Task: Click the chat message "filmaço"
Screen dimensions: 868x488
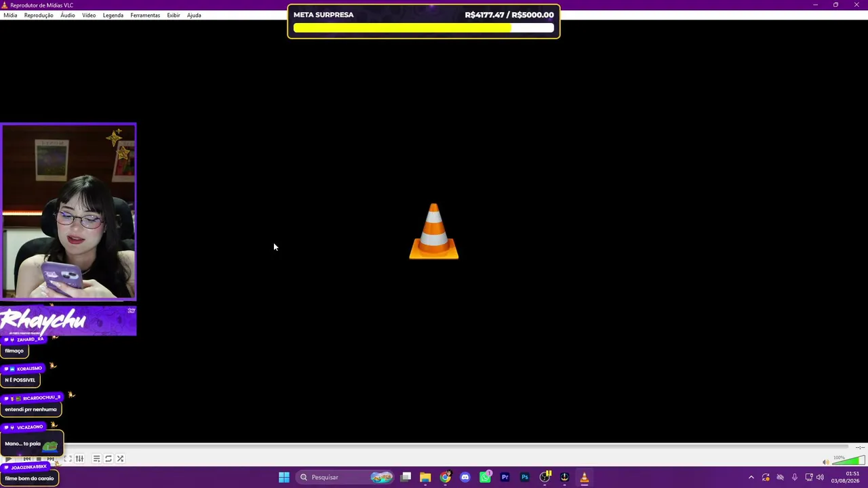Action: pyautogui.click(x=14, y=351)
